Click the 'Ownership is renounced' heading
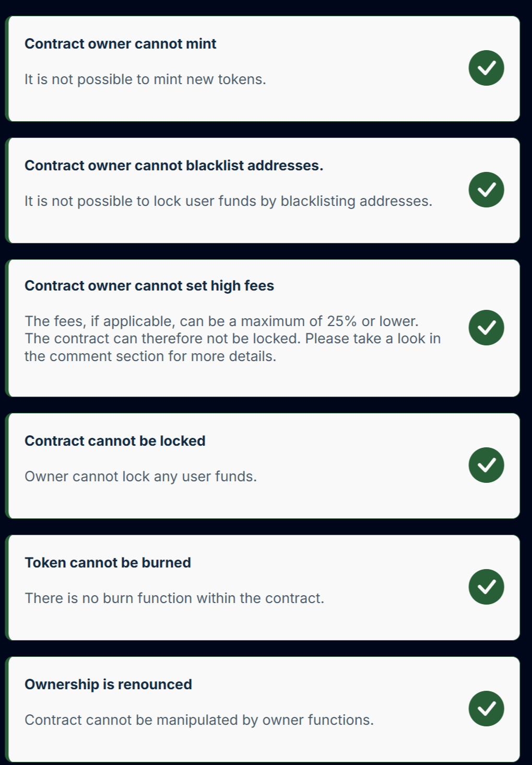Image resolution: width=532 pixels, height=765 pixels. point(108,685)
